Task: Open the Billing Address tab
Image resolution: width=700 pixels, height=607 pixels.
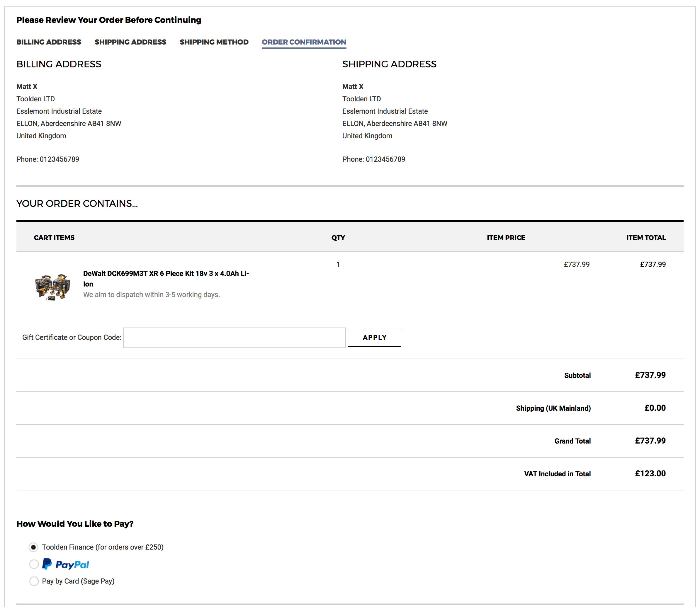Action: point(49,42)
